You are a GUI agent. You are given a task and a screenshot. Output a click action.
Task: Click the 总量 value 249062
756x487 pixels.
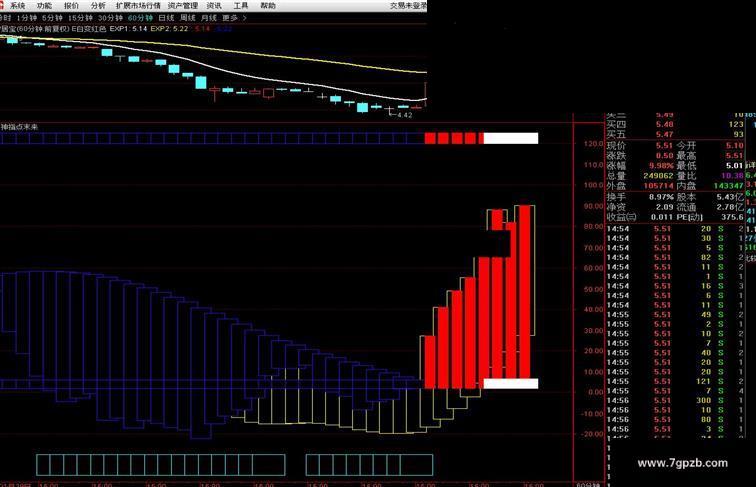click(x=658, y=176)
